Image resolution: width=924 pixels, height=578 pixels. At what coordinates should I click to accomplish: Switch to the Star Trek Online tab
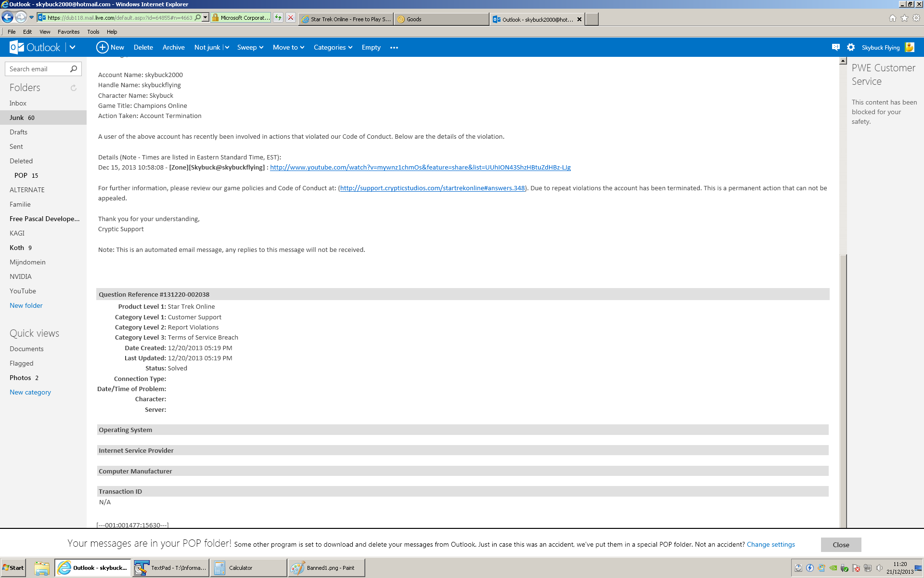(x=346, y=19)
